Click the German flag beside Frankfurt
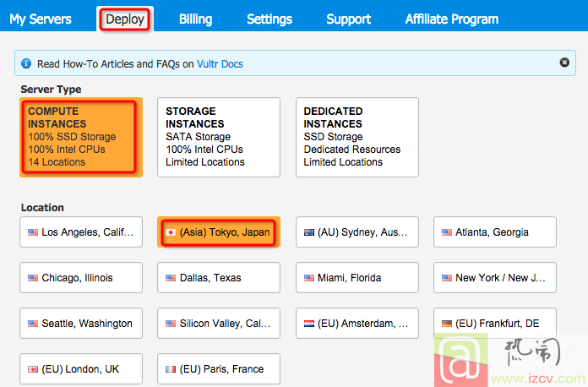Viewport: 588px width, 387px height. (447, 324)
